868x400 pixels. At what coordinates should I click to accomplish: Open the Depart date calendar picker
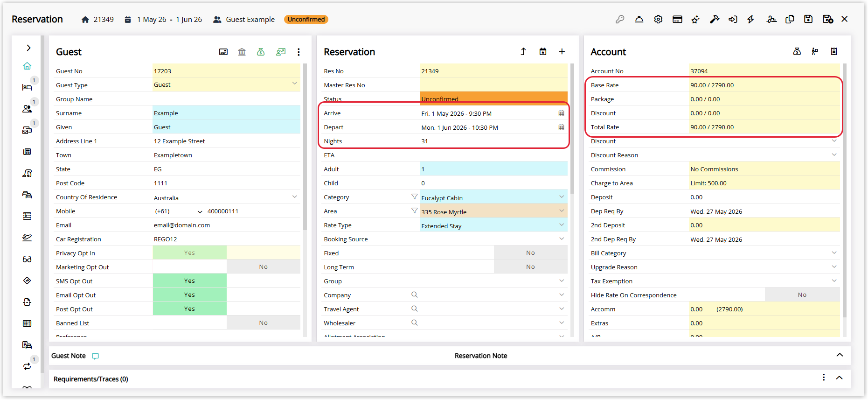click(561, 127)
